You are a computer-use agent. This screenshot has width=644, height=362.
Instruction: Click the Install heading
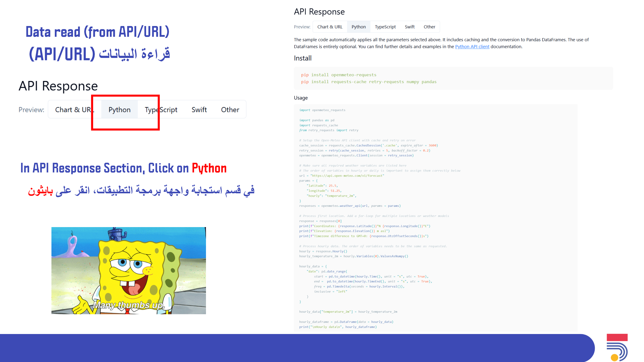(303, 58)
